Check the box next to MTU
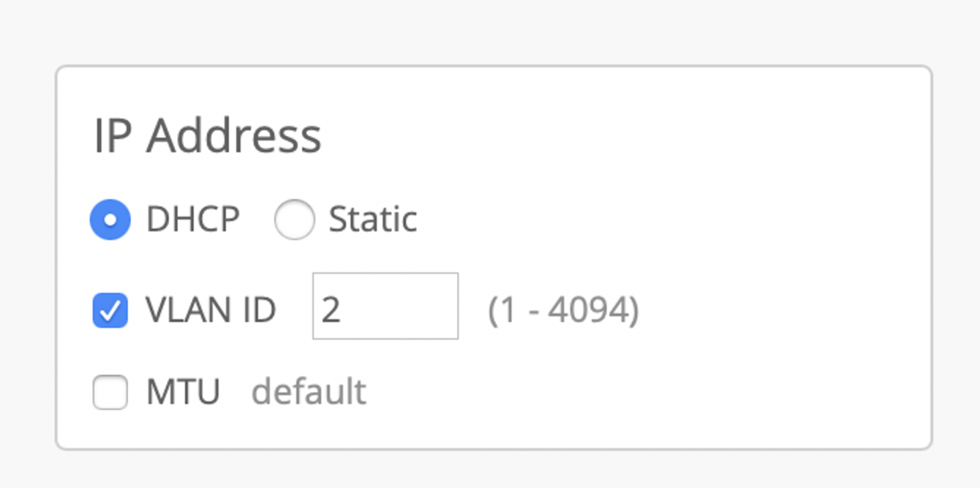Viewport: 980px width, 488px height. point(110,392)
